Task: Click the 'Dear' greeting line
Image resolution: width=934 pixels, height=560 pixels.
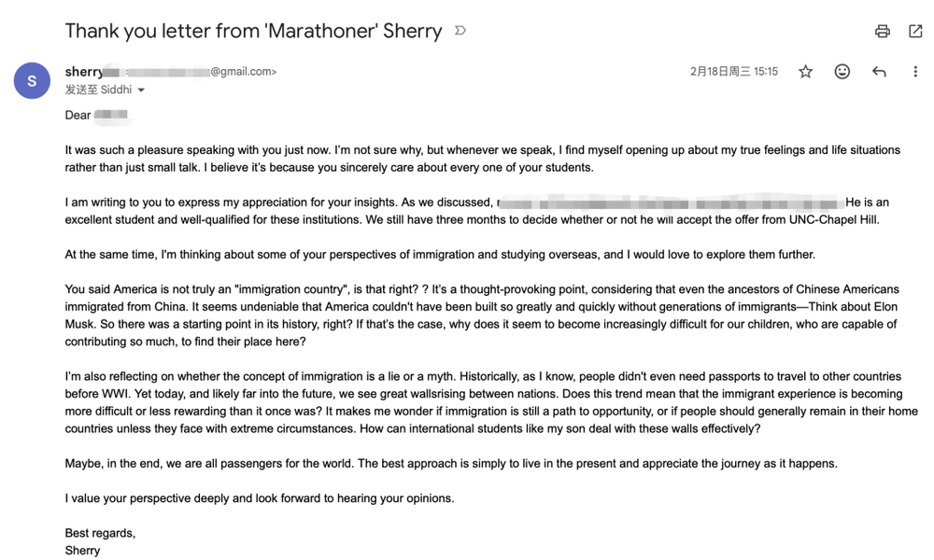Action: (x=78, y=116)
